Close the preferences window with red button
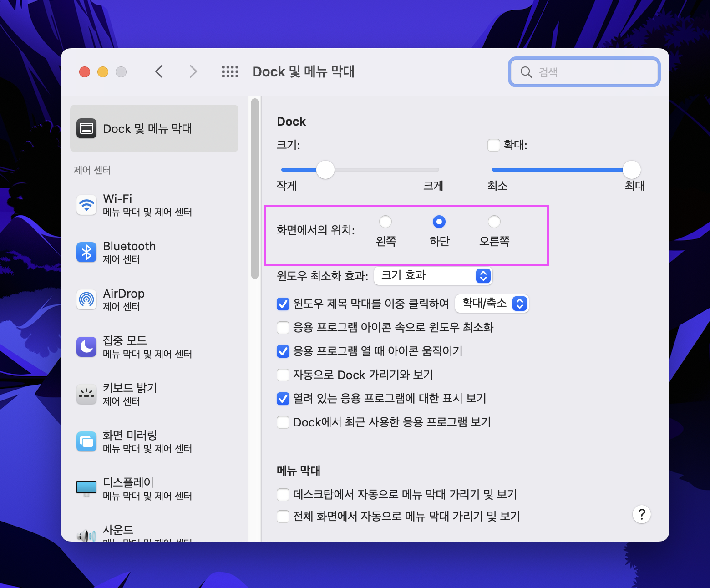This screenshot has height=588, width=710. point(85,72)
